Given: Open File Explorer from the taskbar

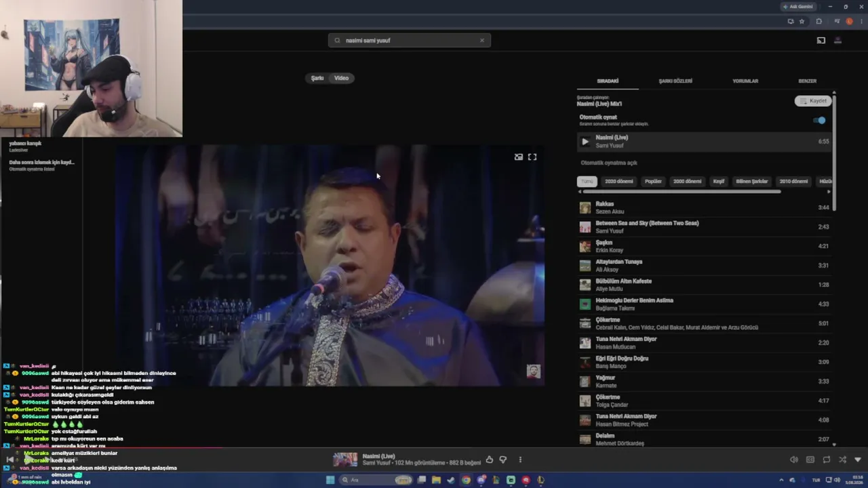Looking at the screenshot, I should 436,480.
